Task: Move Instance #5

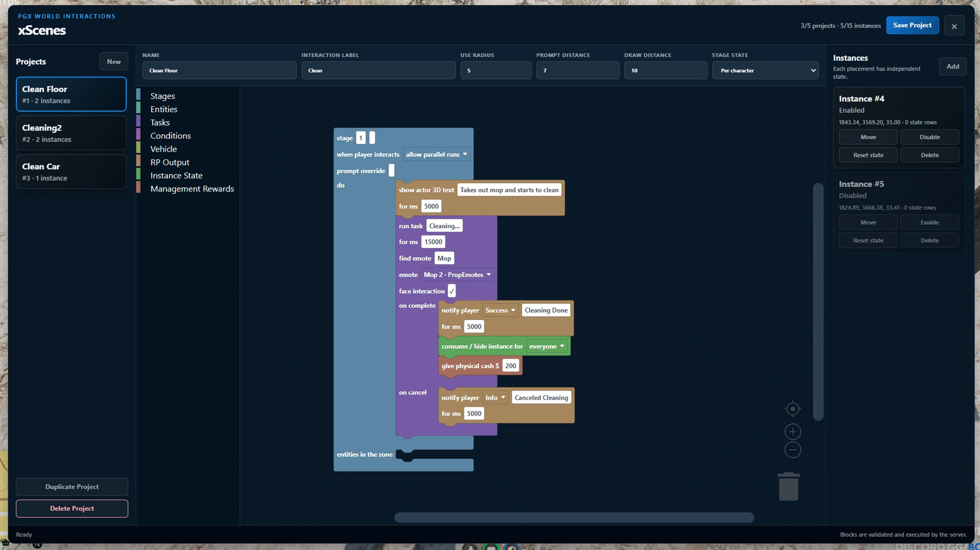Action: click(868, 222)
